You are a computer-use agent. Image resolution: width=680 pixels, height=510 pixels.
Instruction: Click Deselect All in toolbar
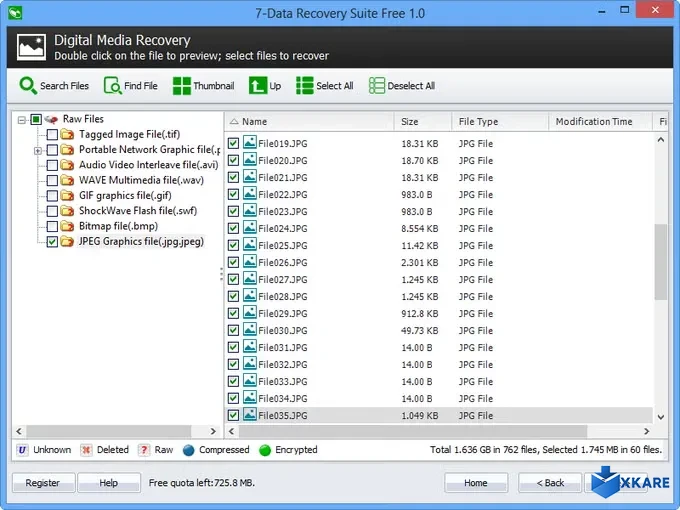(402, 85)
